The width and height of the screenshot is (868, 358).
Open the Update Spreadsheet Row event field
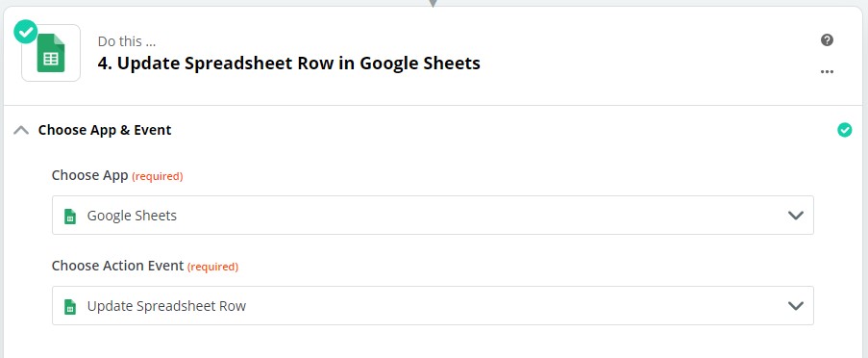pos(433,305)
